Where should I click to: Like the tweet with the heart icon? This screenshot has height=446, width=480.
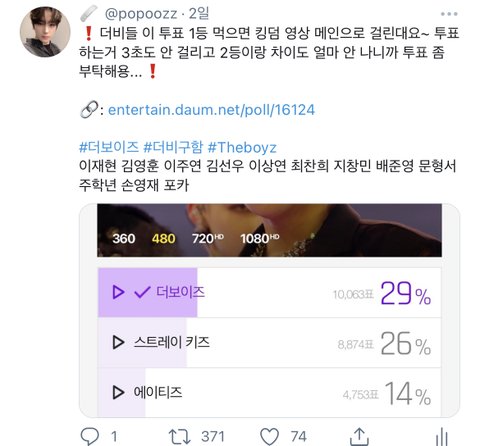pos(269,436)
